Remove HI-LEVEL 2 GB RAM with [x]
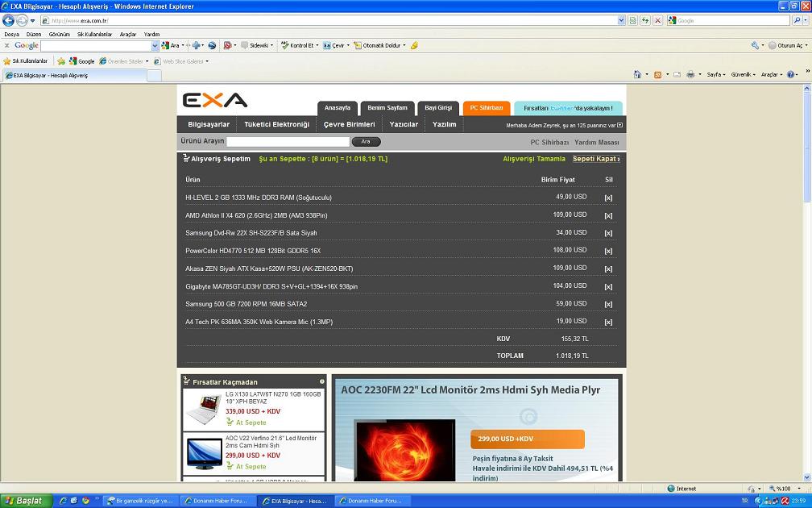This screenshot has height=508, width=812. pos(608,198)
